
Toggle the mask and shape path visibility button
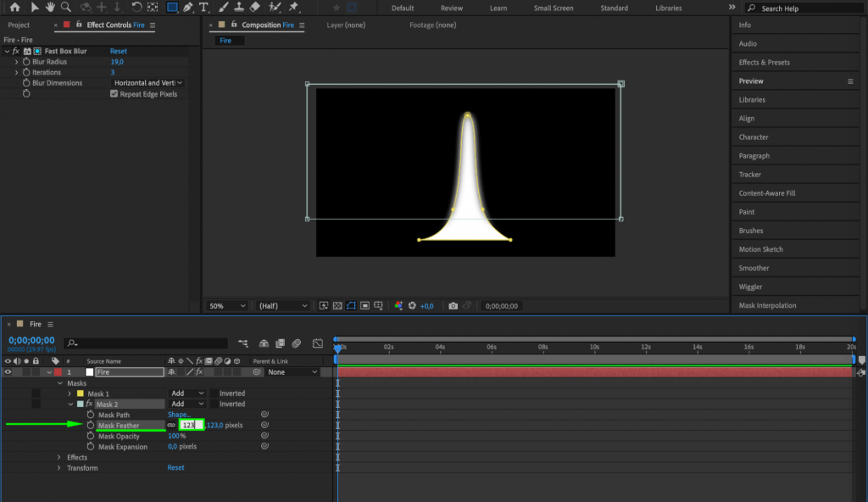[x=350, y=305]
